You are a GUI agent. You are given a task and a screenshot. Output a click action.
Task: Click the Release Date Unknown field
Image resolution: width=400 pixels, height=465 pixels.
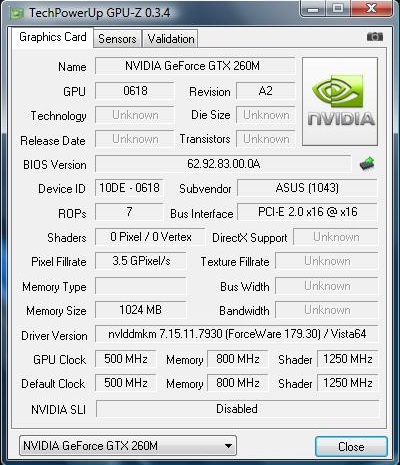134,139
